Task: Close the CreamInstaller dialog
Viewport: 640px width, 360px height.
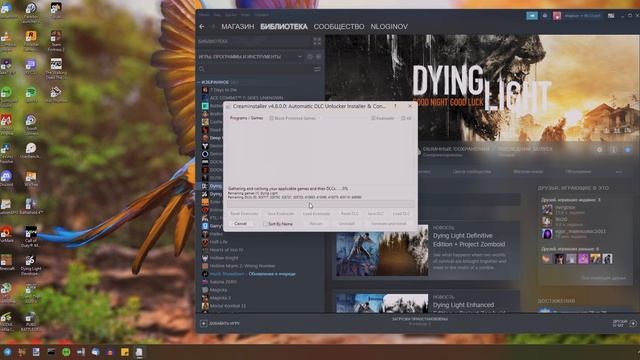Action: (410, 106)
